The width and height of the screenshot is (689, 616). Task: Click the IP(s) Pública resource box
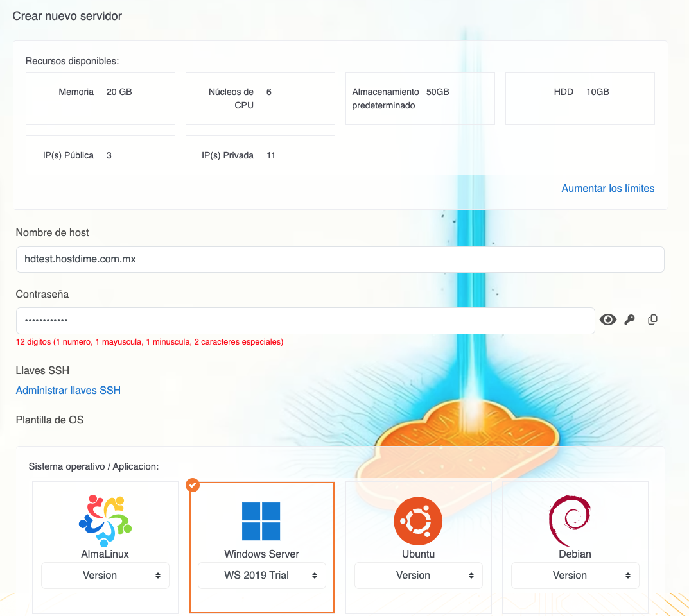pos(100,155)
